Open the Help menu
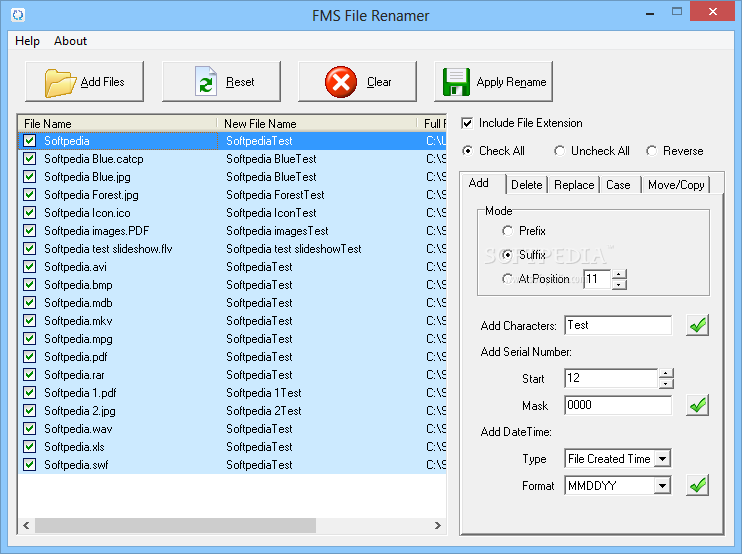The height and width of the screenshot is (554, 742). click(x=27, y=41)
